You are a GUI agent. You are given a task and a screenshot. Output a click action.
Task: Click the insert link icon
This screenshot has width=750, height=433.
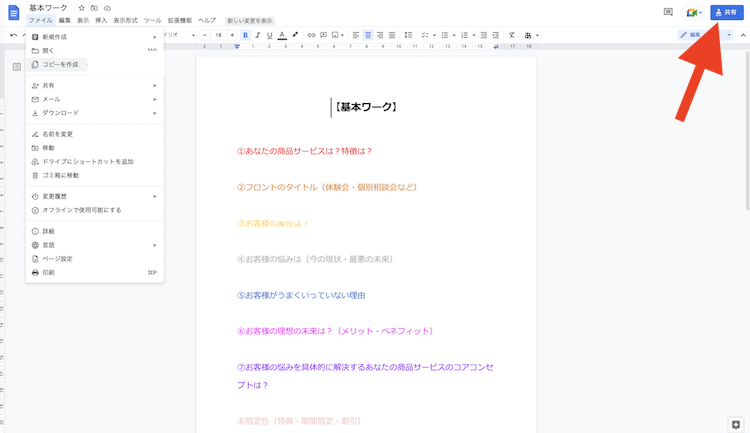[311, 35]
